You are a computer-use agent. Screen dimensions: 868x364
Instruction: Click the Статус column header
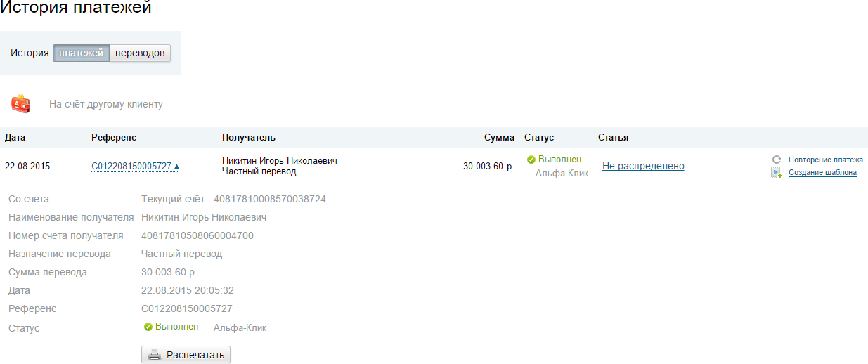(539, 137)
